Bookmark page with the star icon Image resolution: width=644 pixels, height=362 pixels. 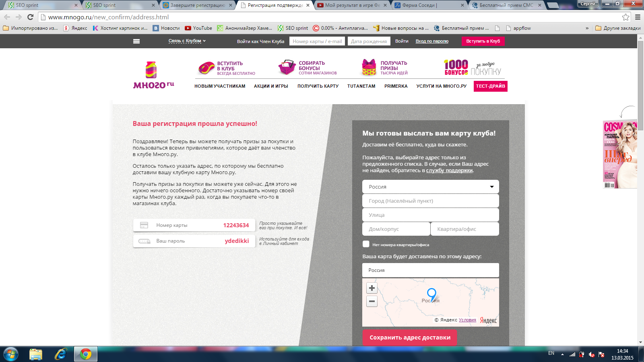625,17
